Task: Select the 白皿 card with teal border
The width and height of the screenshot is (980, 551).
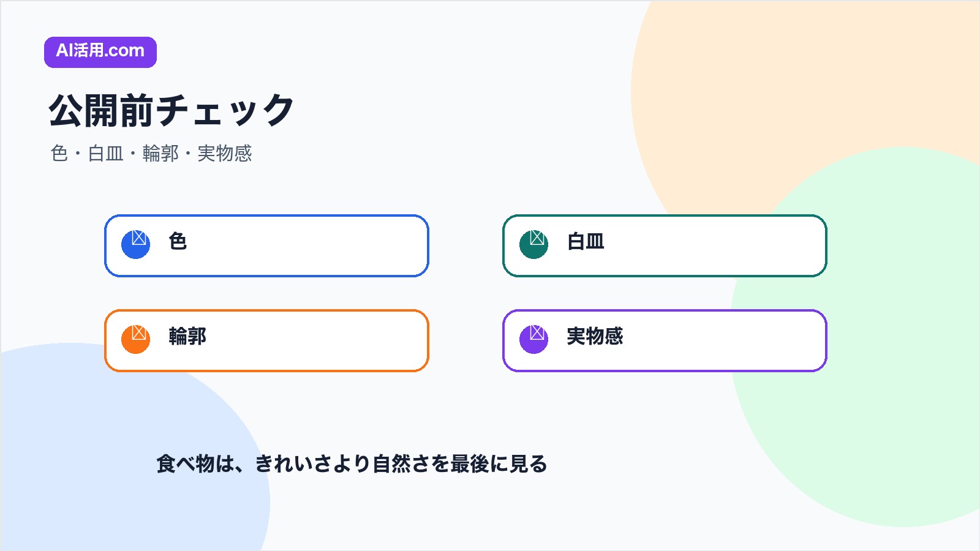Action: click(665, 246)
